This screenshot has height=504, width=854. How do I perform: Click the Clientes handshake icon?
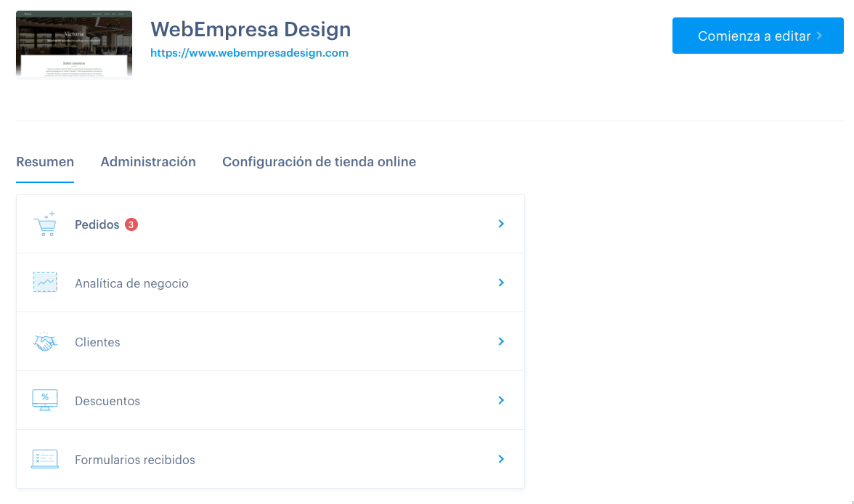pos(45,341)
